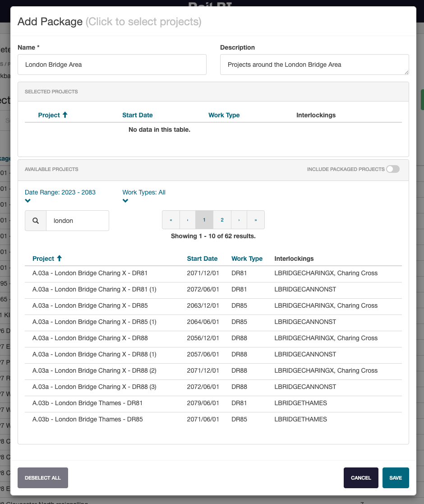Click the search magnifier icon

36,221
